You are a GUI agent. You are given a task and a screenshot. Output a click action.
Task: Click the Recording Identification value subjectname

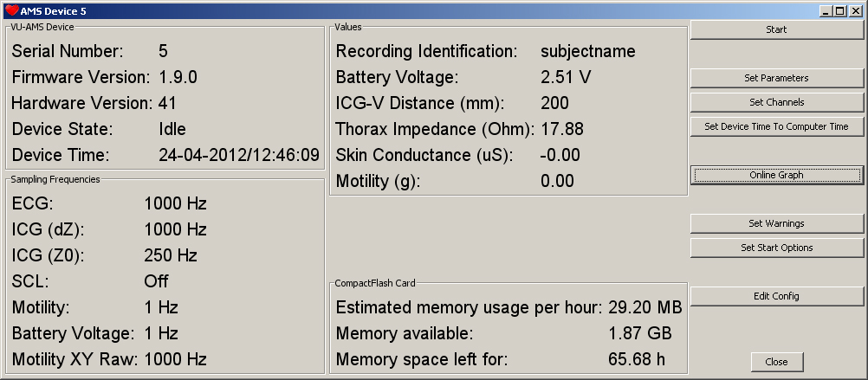coord(587,52)
